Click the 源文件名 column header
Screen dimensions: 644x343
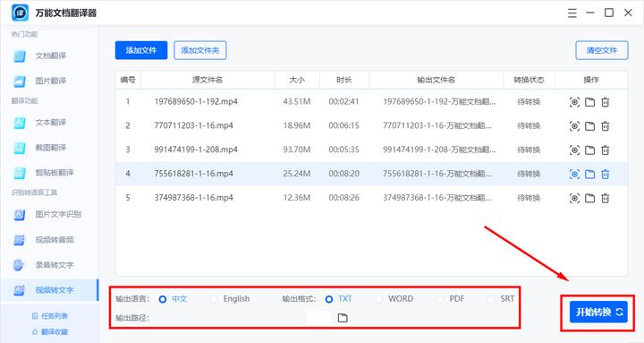click(208, 80)
